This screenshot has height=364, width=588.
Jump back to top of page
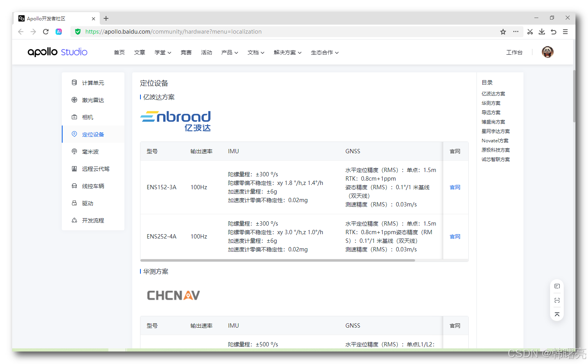(x=557, y=314)
